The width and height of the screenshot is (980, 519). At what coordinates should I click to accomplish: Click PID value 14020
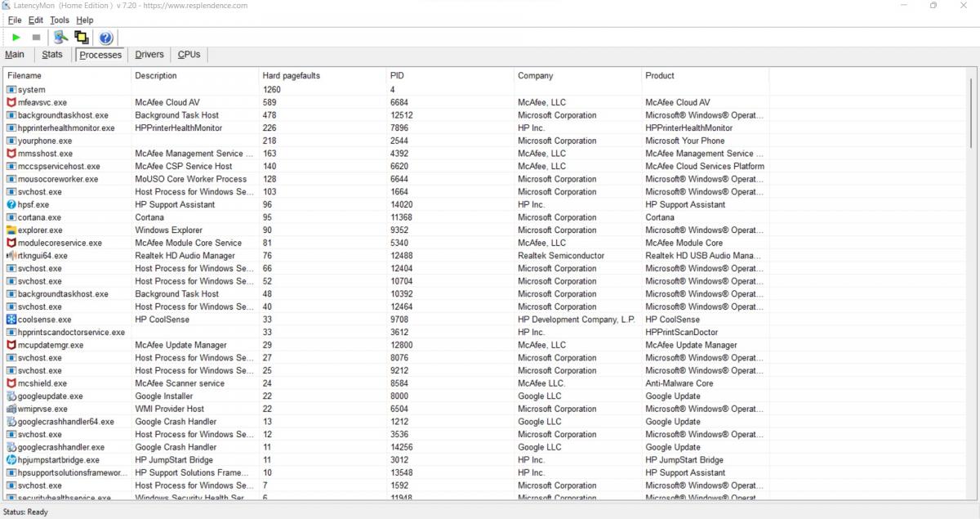pyautogui.click(x=401, y=205)
